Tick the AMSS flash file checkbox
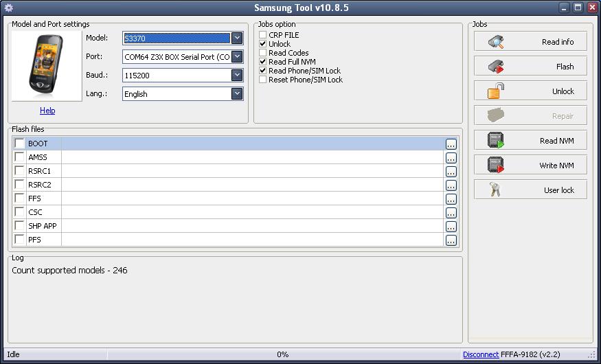 point(19,157)
